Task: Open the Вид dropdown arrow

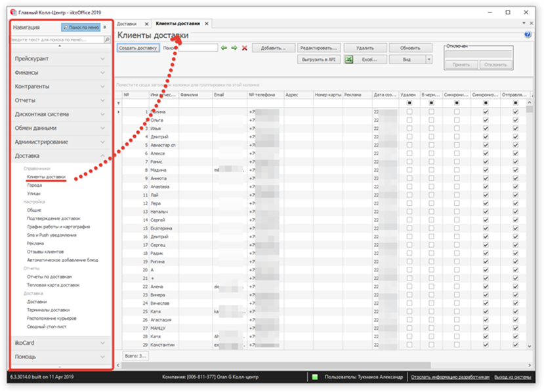Action: point(429,60)
